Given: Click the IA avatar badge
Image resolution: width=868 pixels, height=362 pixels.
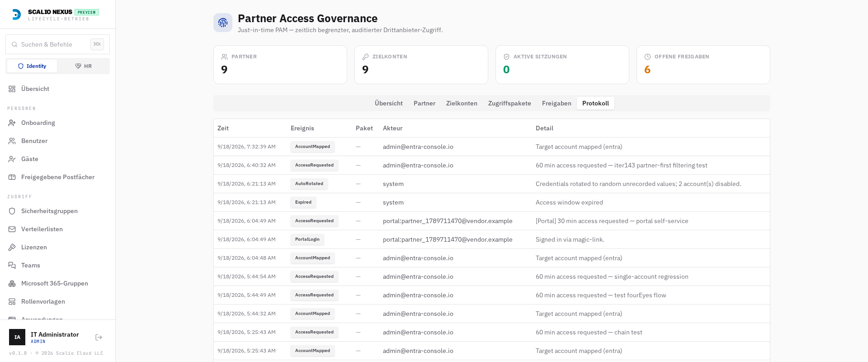Looking at the screenshot, I should [17, 337].
